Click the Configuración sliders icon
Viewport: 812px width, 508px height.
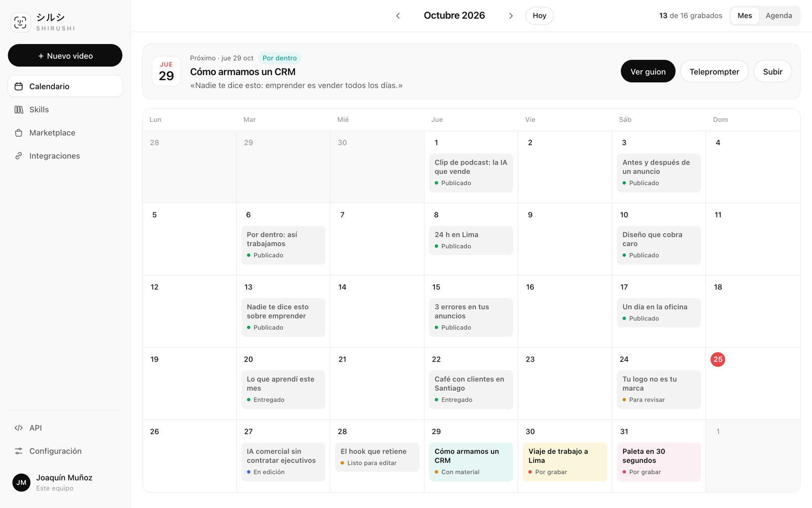(19, 451)
